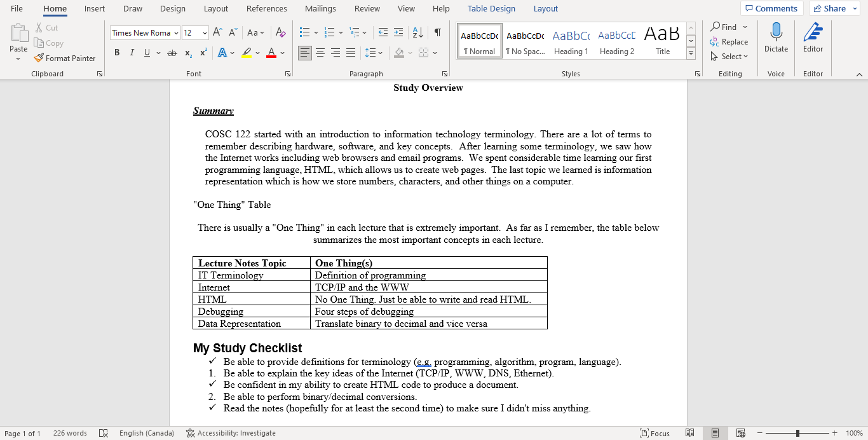Click the table cell "Four steps of debugging"
Viewport: 868px width, 440px height.
pos(428,312)
